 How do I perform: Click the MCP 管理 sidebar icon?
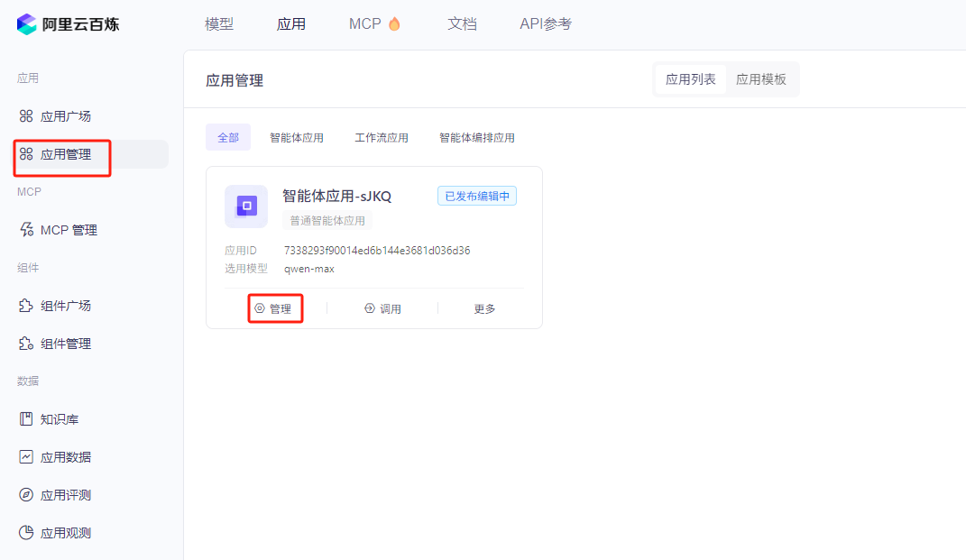[26, 230]
